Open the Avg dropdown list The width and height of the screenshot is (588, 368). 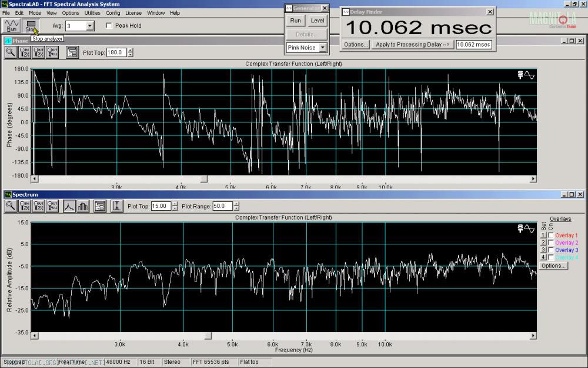89,26
